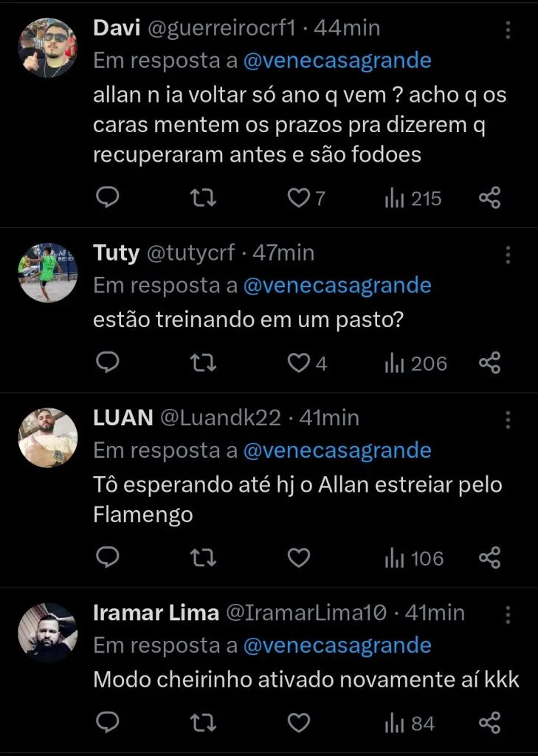Screen dimensions: 538x756
Task: Like Tuty's tweet about pasto
Action: (x=298, y=362)
